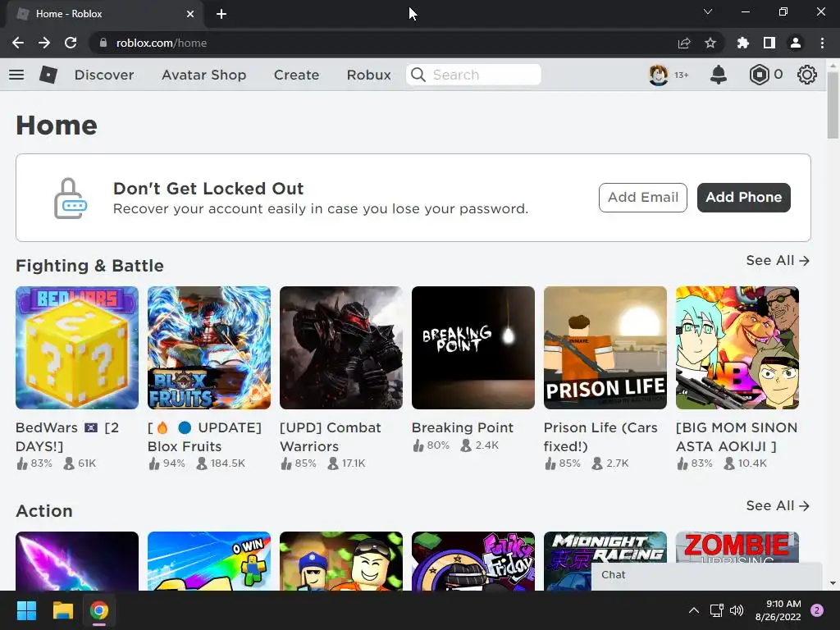The height and width of the screenshot is (630, 840).
Task: Click the Roblox logo icon
Action: point(48,75)
